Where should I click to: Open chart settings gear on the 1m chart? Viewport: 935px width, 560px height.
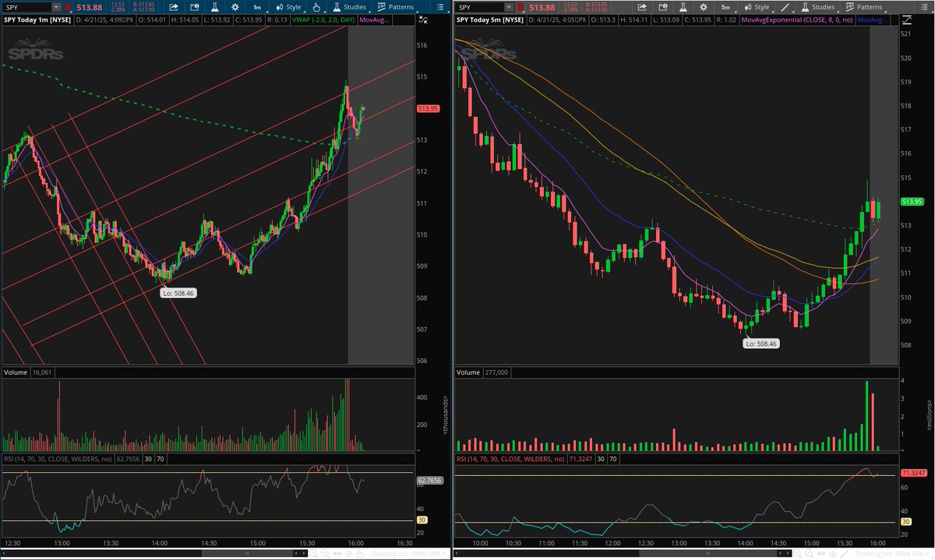pos(235,7)
